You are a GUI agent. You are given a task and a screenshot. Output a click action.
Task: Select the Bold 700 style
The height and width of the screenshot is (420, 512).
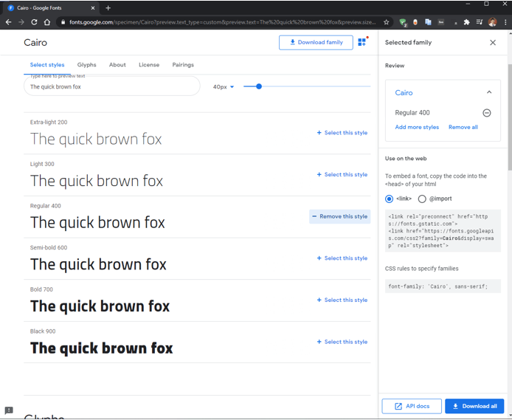(342, 300)
